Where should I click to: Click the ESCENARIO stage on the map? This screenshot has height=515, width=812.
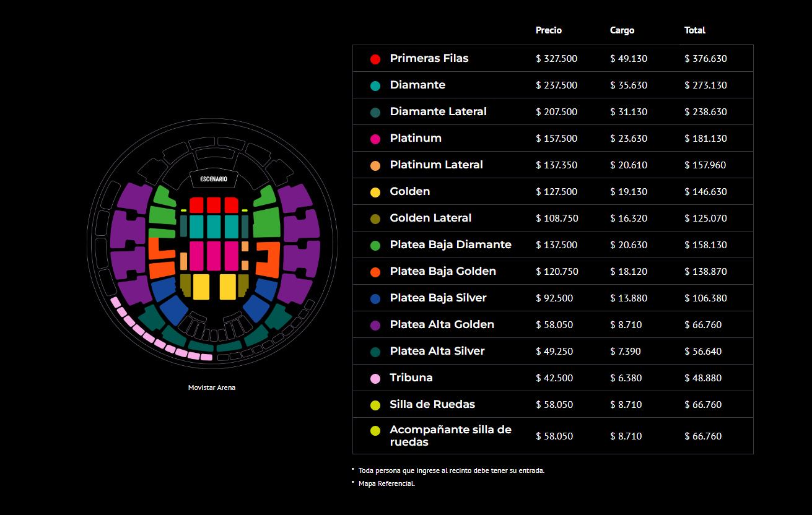tap(213, 179)
